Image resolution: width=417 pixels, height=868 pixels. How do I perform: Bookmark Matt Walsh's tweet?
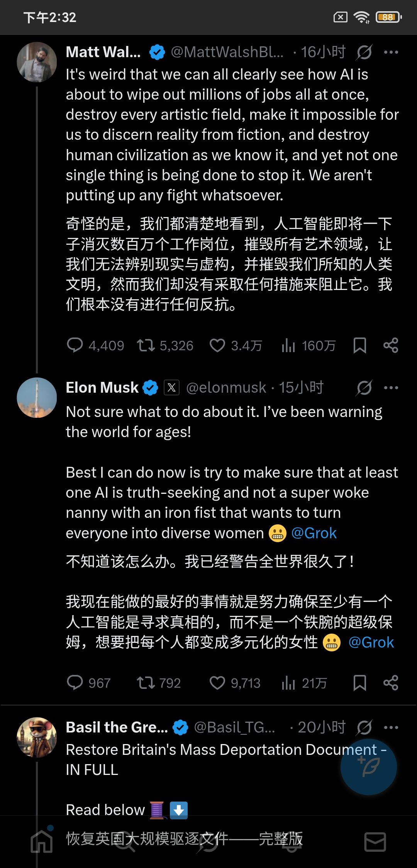tap(359, 345)
